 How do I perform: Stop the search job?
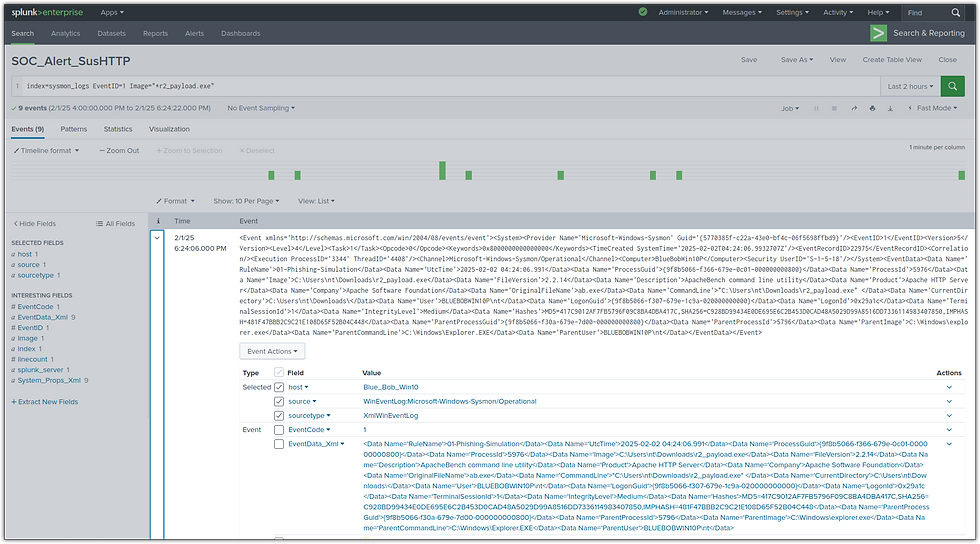(834, 108)
